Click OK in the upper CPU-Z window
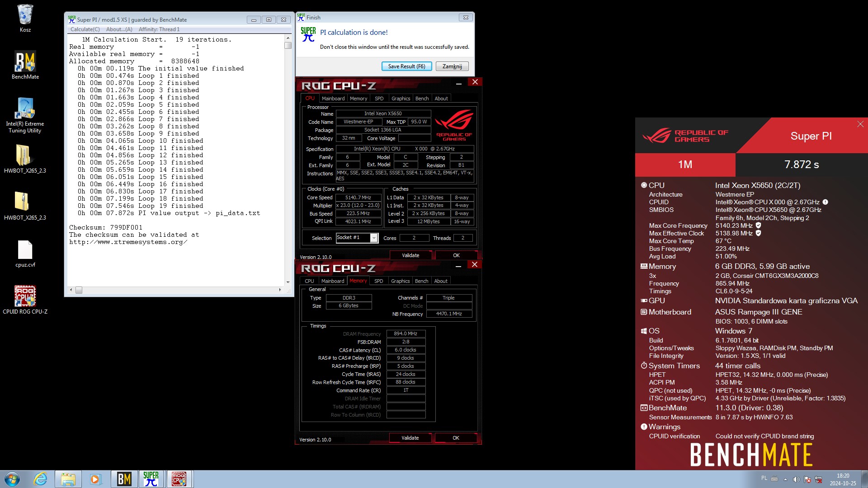 point(456,255)
